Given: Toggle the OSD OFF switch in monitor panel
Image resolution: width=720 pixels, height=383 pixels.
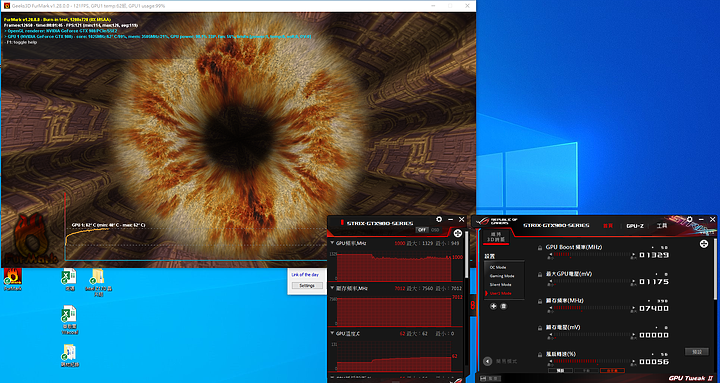Looking at the screenshot, I should click(x=421, y=230).
